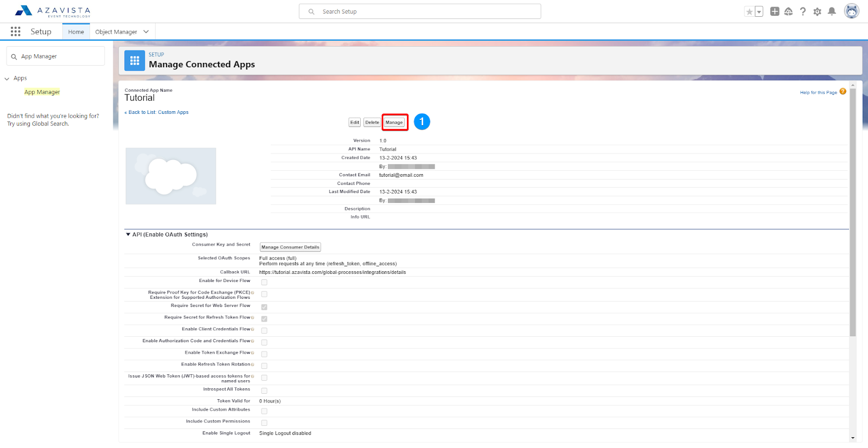The height and width of the screenshot is (448, 868).
Task: Click info icon next to Enable Token Exchange Flow
Action: coord(253,353)
